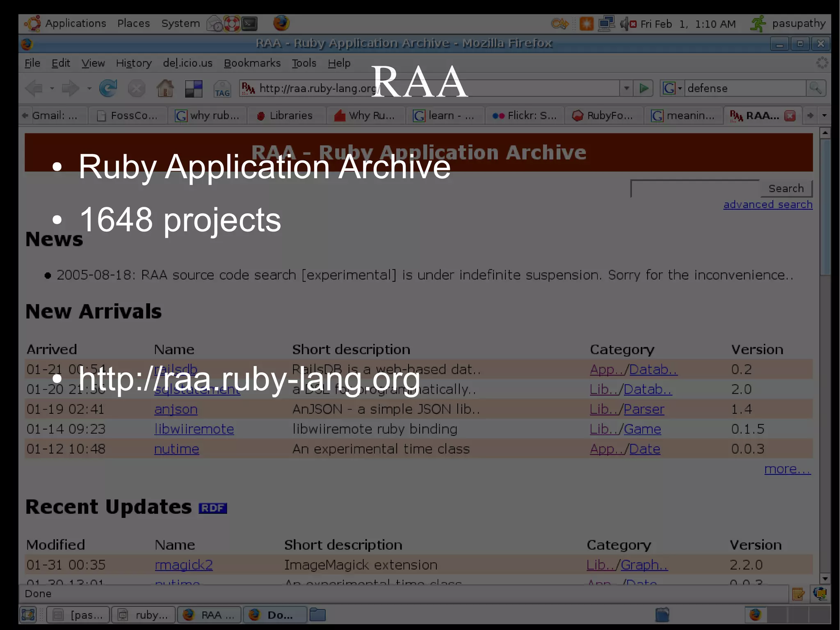Click the scrollbar down arrow
Viewport: 840px width, 630px height.
(825, 579)
